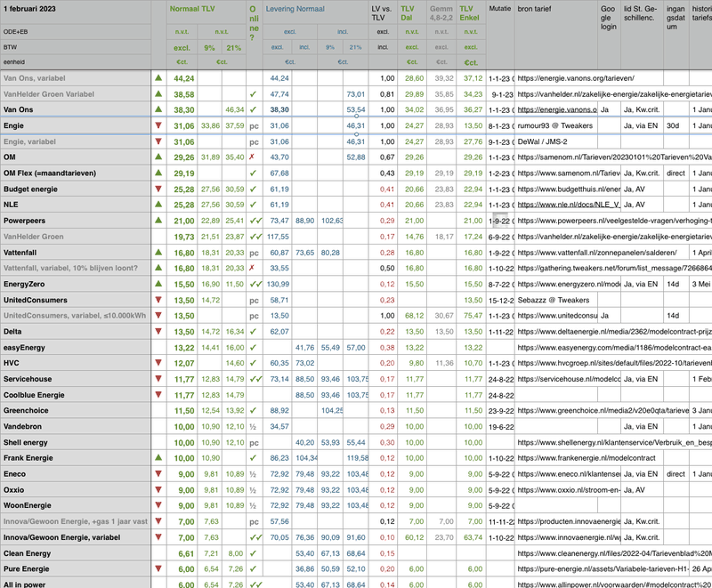Select the 'BTW' label cell
The image size is (712, 588).
click(76, 47)
